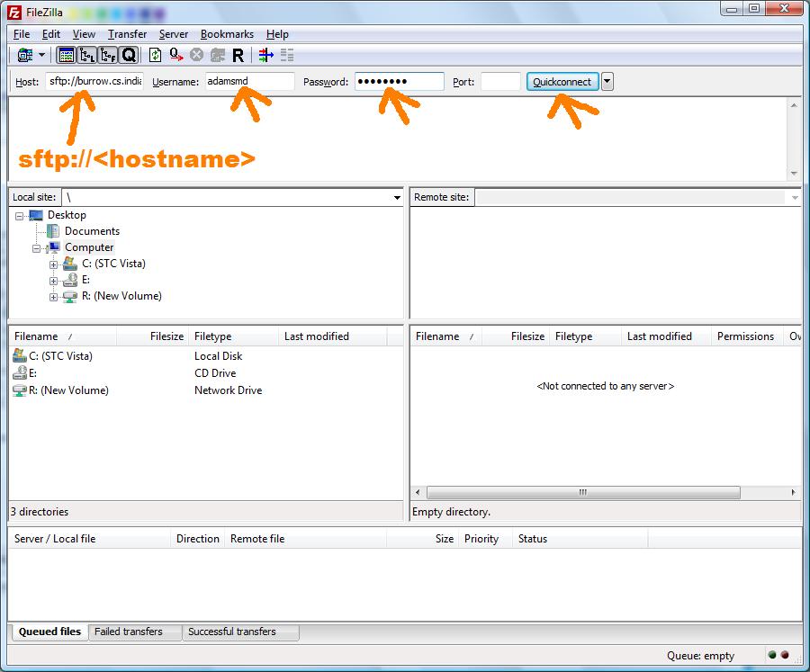Click remote list scroll left arrow

tap(418, 493)
